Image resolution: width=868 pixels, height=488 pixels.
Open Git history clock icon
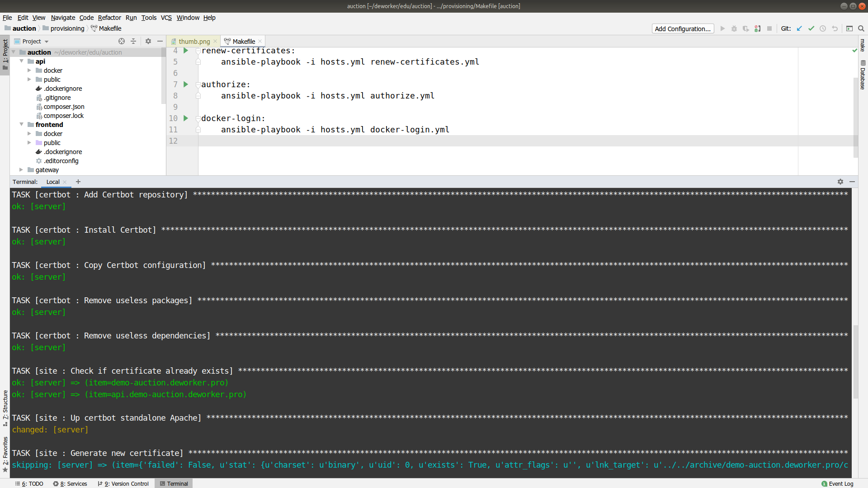pos(823,28)
